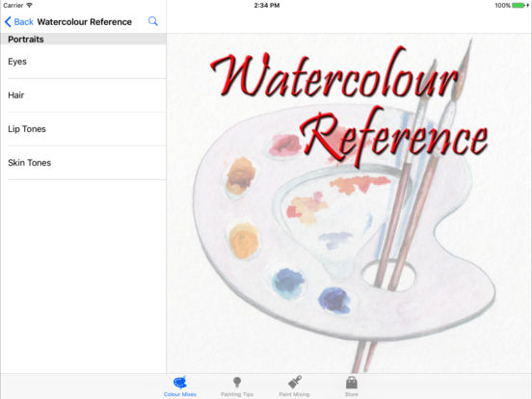This screenshot has height=399, width=532.
Task: Open the Painting Tips lightbulb tab
Action: [237, 386]
